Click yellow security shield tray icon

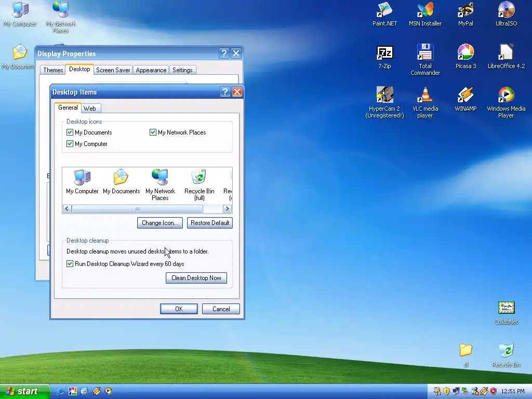click(x=447, y=391)
